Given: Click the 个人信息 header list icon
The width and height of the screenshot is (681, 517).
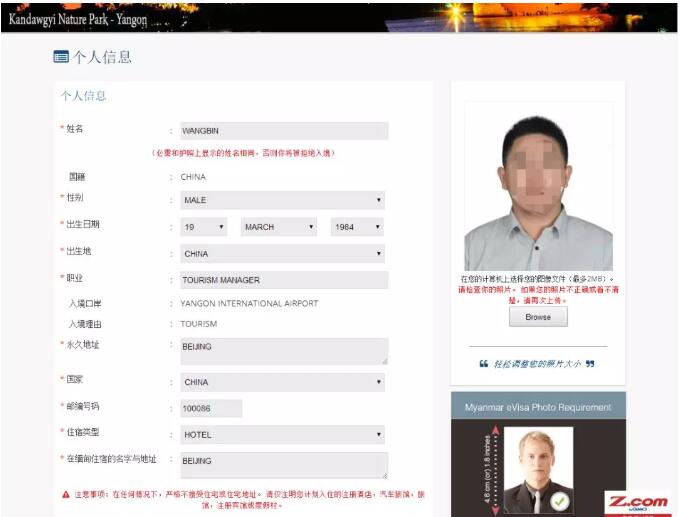Looking at the screenshot, I should click(x=61, y=57).
